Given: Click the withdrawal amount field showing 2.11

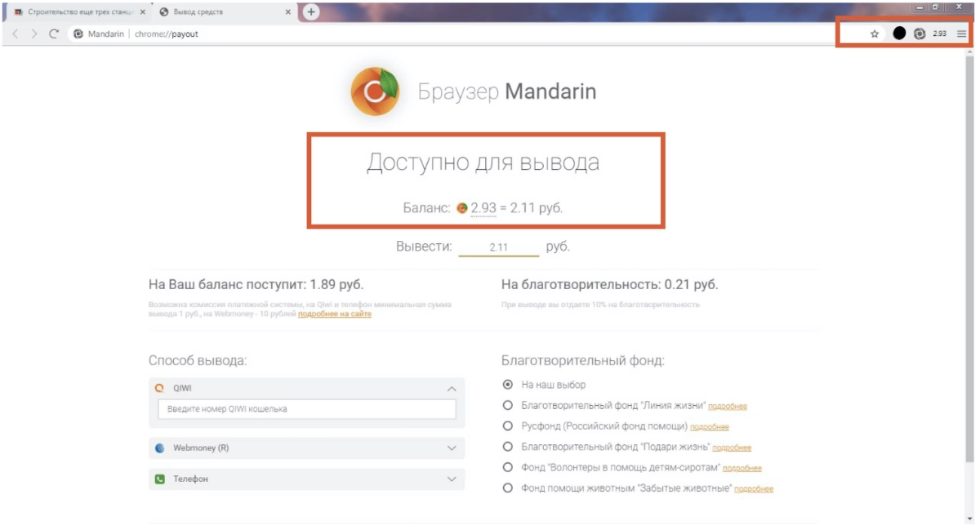Looking at the screenshot, I should 499,247.
